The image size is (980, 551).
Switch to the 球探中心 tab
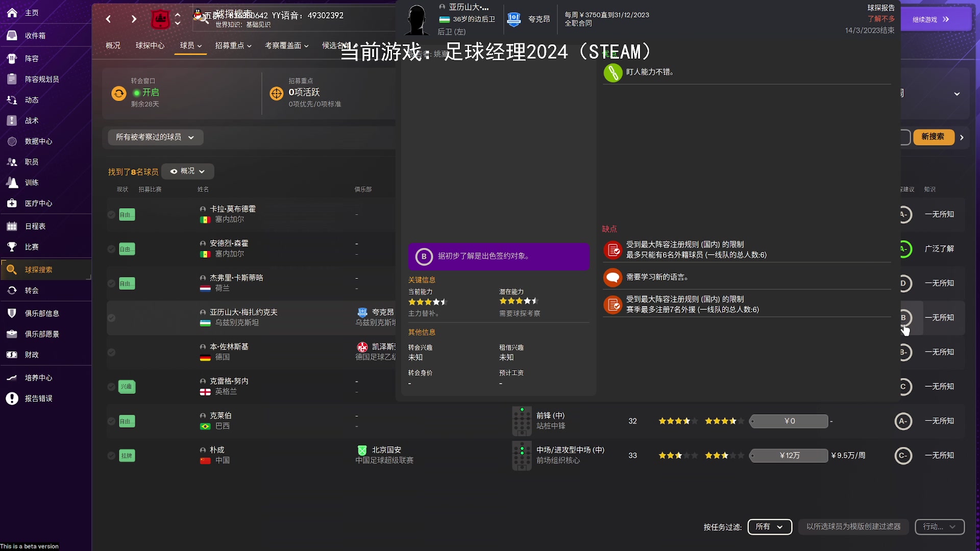tap(150, 45)
